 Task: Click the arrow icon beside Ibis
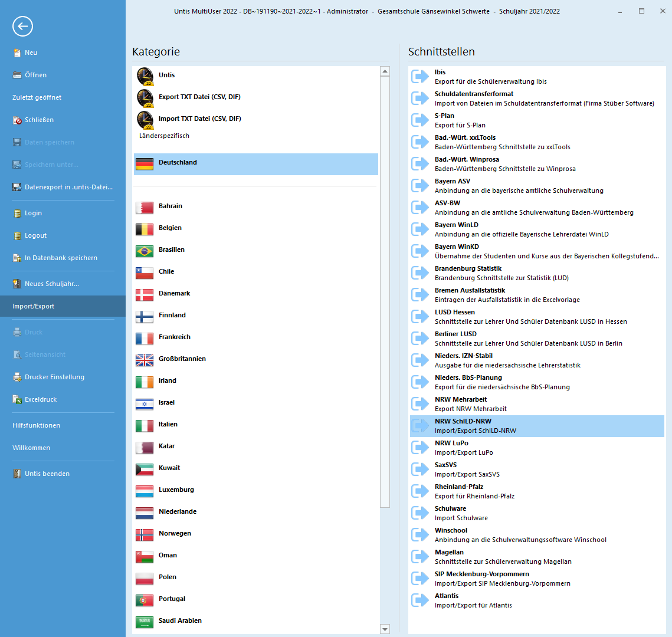point(420,77)
